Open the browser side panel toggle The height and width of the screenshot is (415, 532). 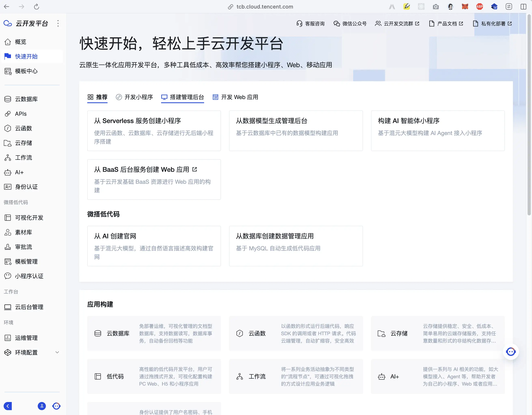(523, 6)
